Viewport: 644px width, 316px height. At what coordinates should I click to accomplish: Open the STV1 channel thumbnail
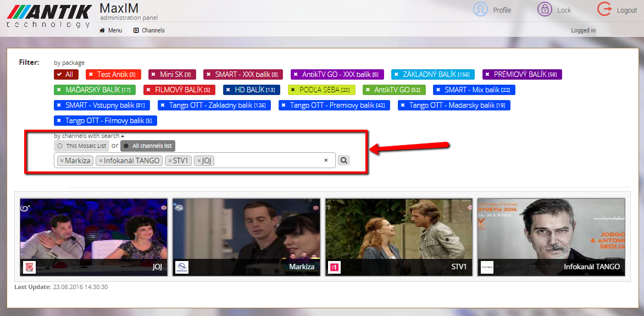[399, 237]
